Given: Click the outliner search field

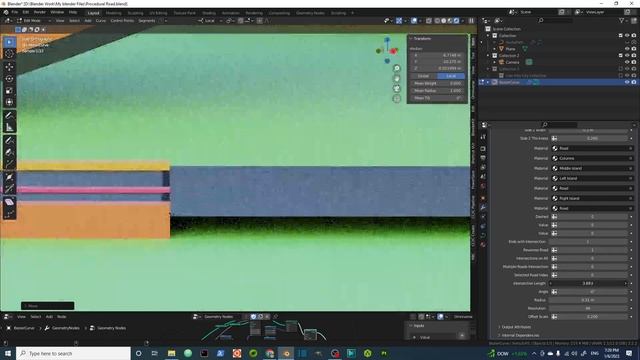Looking at the screenshot, I should 555,20.
